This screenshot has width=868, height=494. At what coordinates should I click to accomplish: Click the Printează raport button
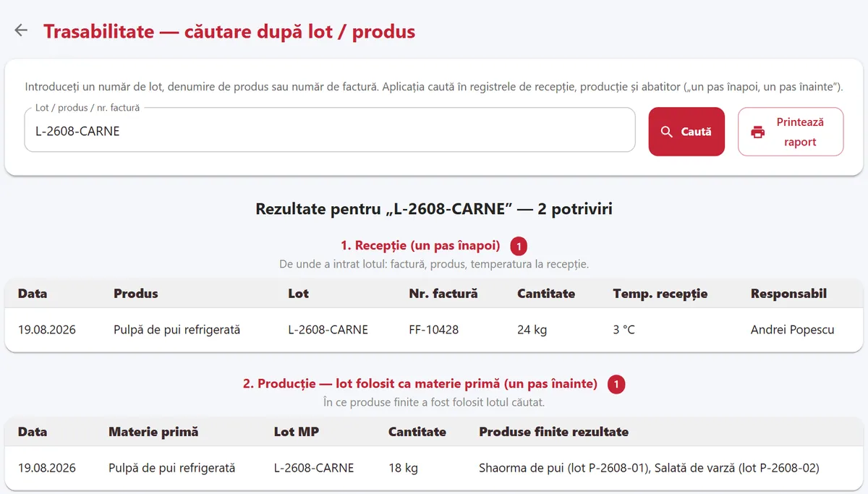point(791,132)
